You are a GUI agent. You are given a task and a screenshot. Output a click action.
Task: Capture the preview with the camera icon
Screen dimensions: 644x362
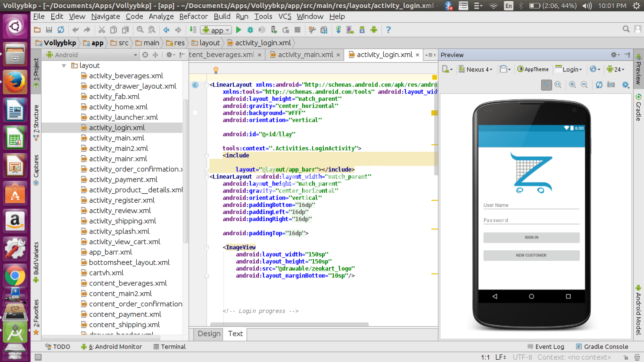(611, 85)
